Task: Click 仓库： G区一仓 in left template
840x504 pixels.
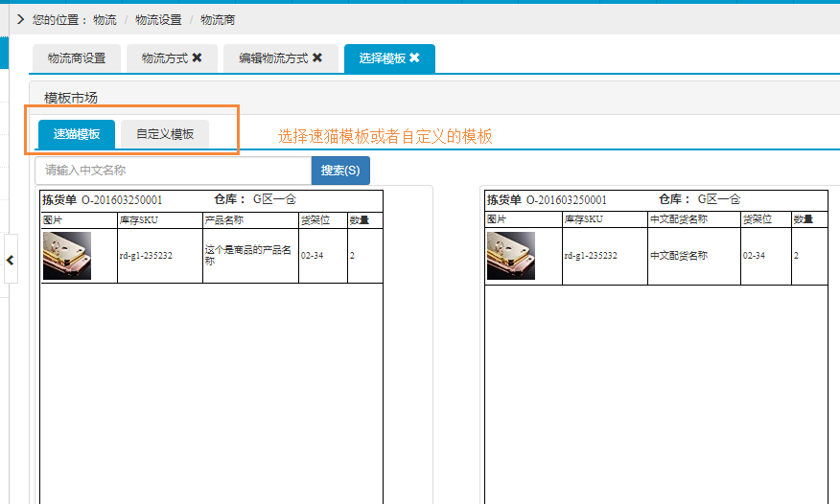Action: point(255,199)
